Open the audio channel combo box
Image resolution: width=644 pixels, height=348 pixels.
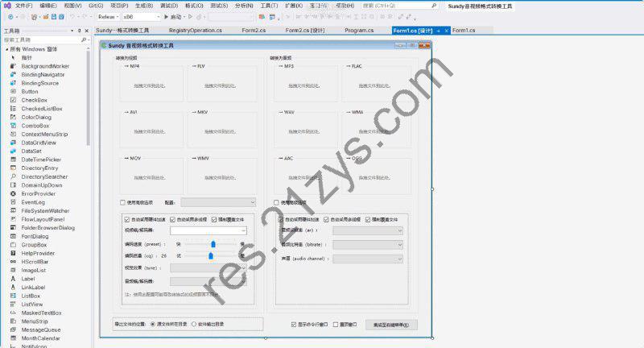(368, 259)
